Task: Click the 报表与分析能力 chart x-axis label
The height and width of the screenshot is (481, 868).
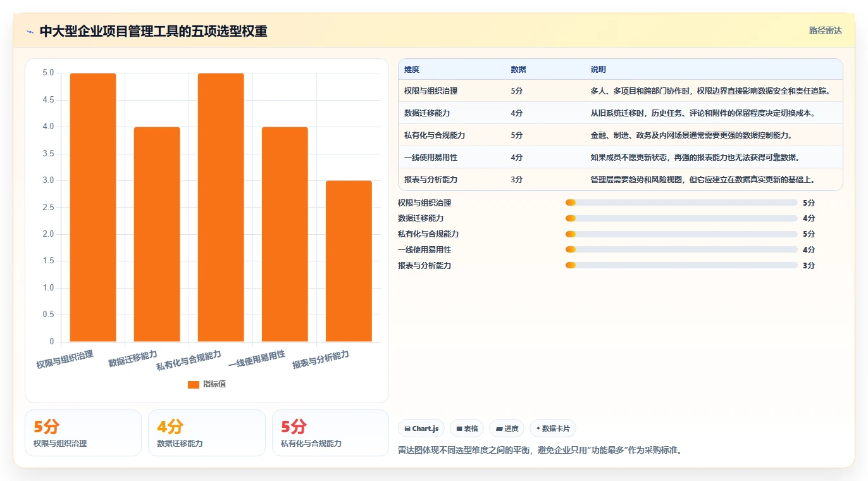Action: tap(320, 359)
